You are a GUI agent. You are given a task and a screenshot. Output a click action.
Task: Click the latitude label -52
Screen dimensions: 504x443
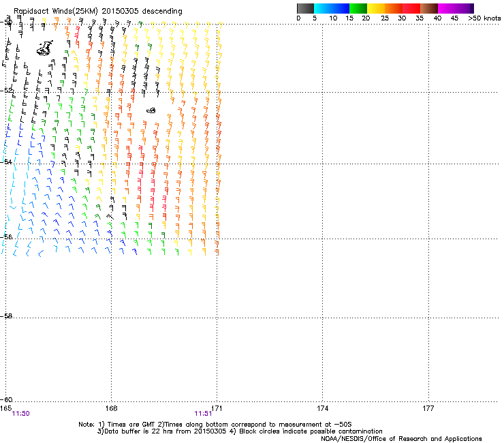tap(6, 91)
